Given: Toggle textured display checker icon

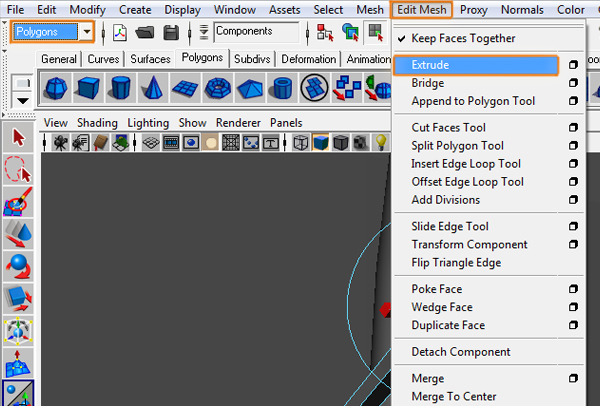Looking at the screenshot, I should [360, 143].
